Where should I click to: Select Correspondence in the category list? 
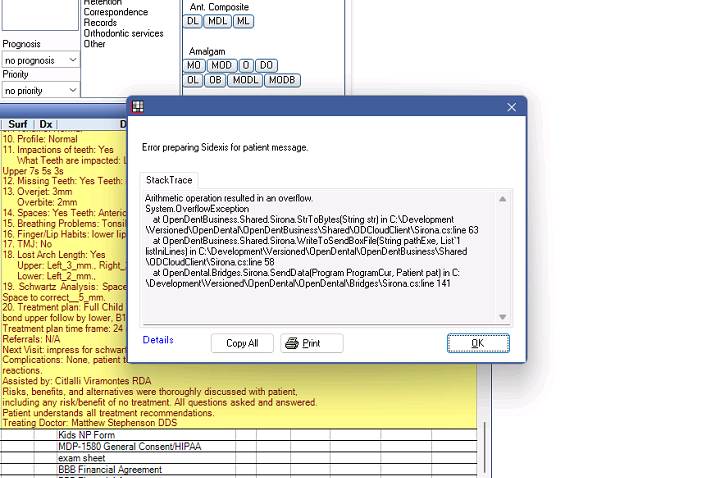click(116, 13)
